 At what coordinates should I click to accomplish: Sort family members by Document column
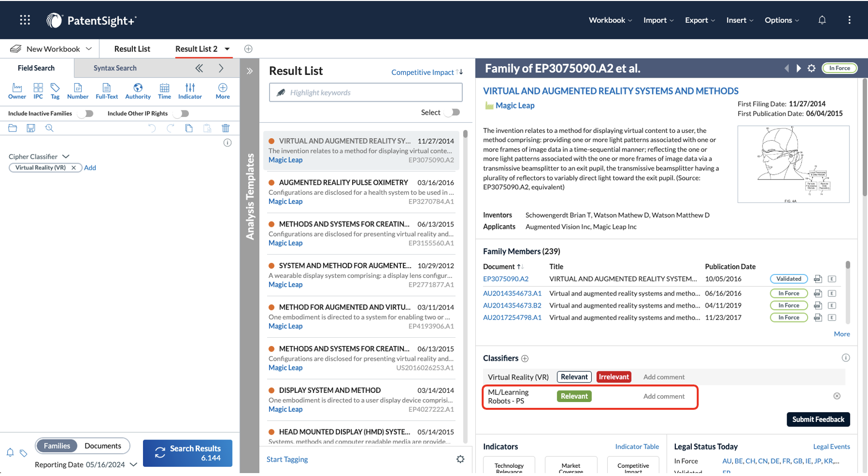pos(520,267)
